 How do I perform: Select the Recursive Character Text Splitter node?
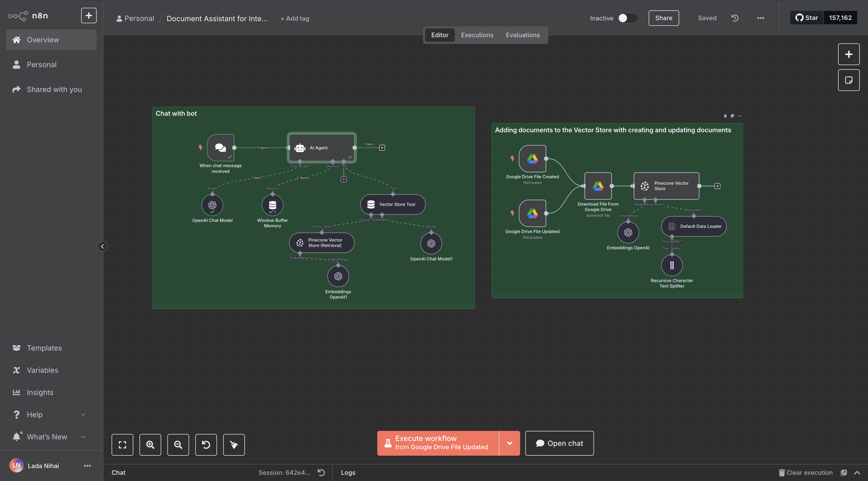[x=672, y=265]
